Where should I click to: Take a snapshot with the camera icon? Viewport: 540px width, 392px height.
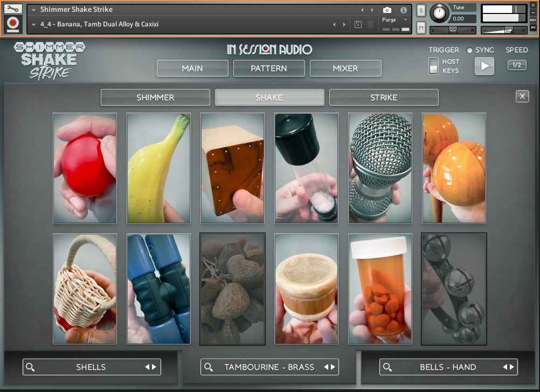(387, 10)
